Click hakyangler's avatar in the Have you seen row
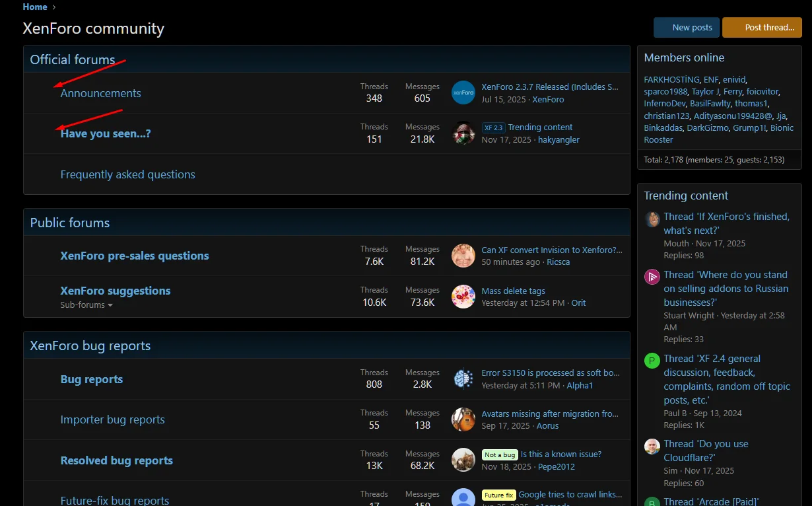The width and height of the screenshot is (812, 506). point(463,133)
